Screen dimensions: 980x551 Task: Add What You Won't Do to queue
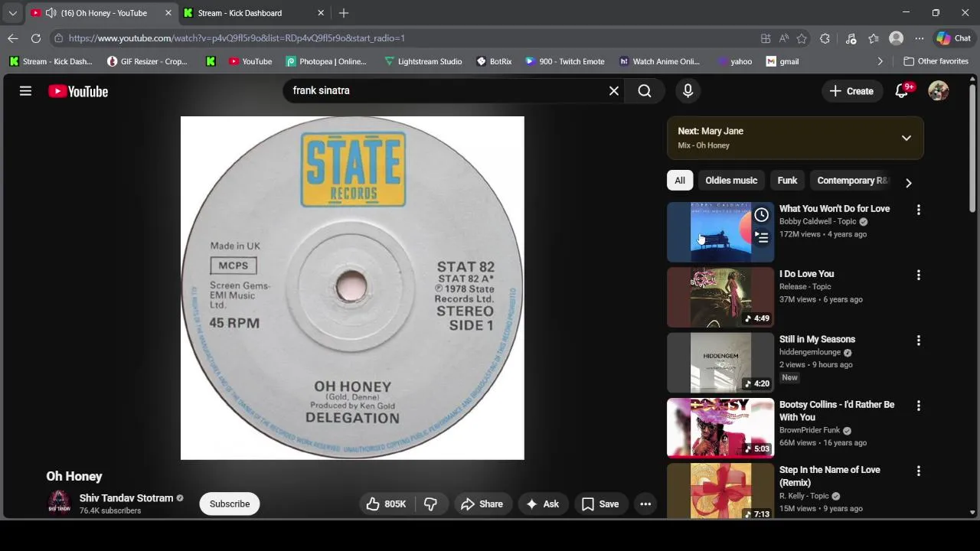[x=761, y=237]
